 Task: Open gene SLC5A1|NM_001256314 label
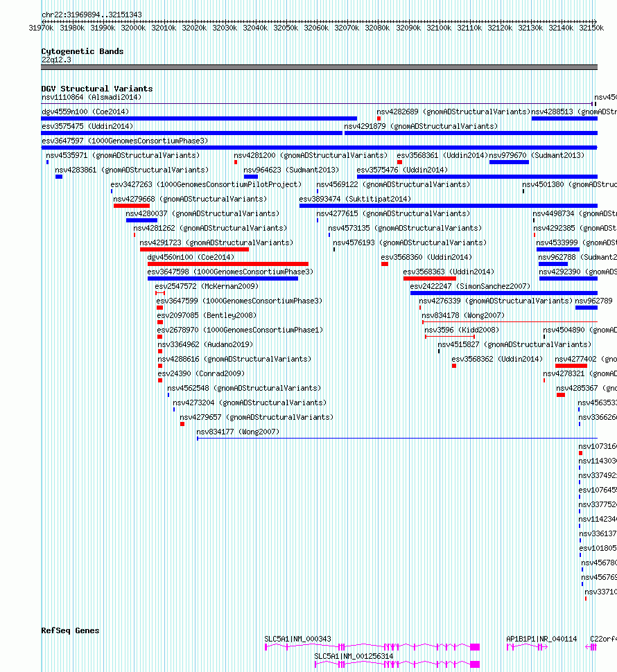(354, 657)
